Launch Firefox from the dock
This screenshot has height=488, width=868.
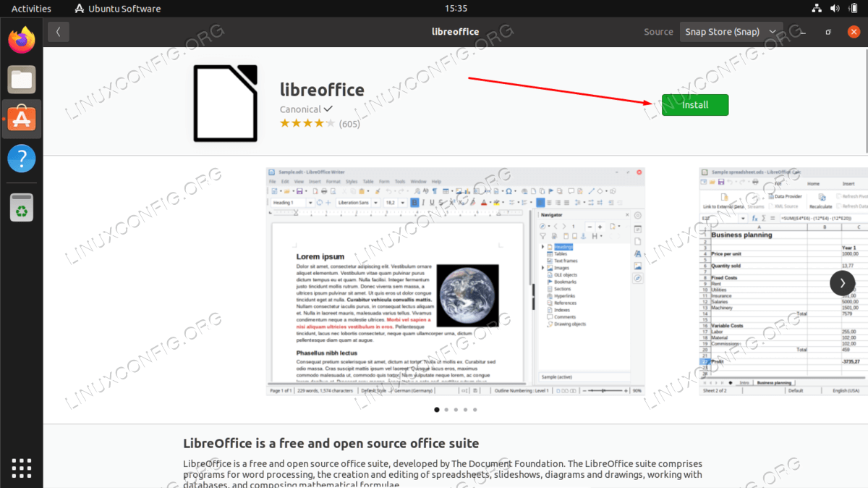22,40
